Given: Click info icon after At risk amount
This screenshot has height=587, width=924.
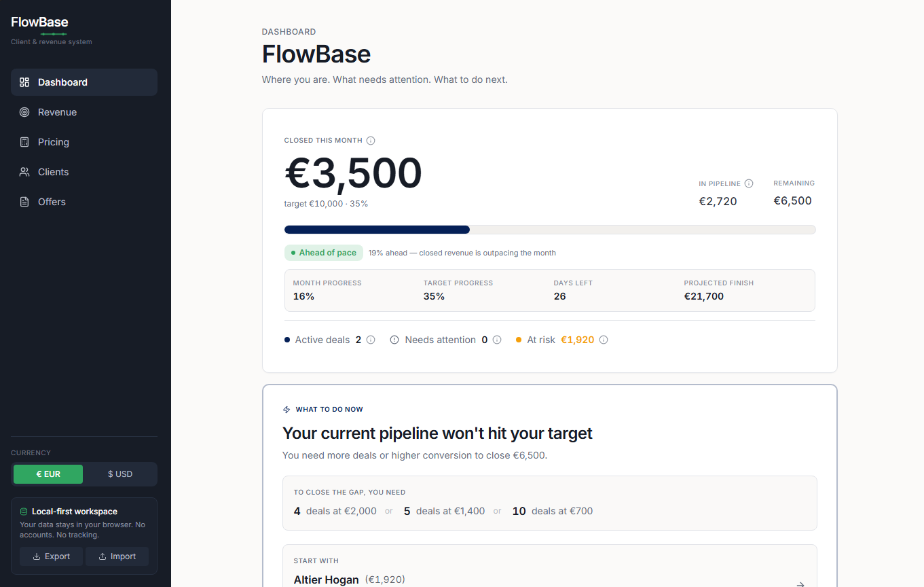Looking at the screenshot, I should click(x=604, y=340).
